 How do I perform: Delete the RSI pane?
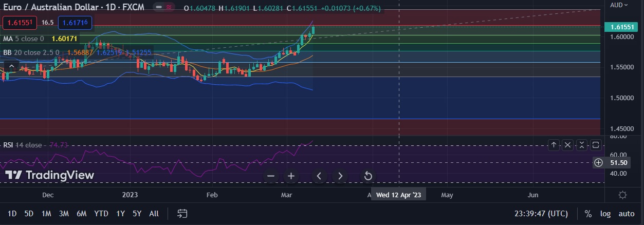(567, 145)
